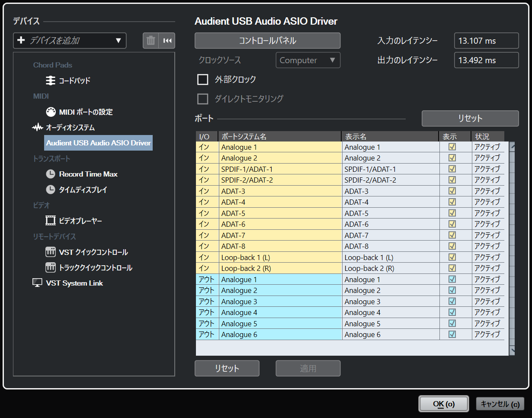Click the リセット button below the port table
The width and height of the screenshot is (532, 418).
point(227,368)
